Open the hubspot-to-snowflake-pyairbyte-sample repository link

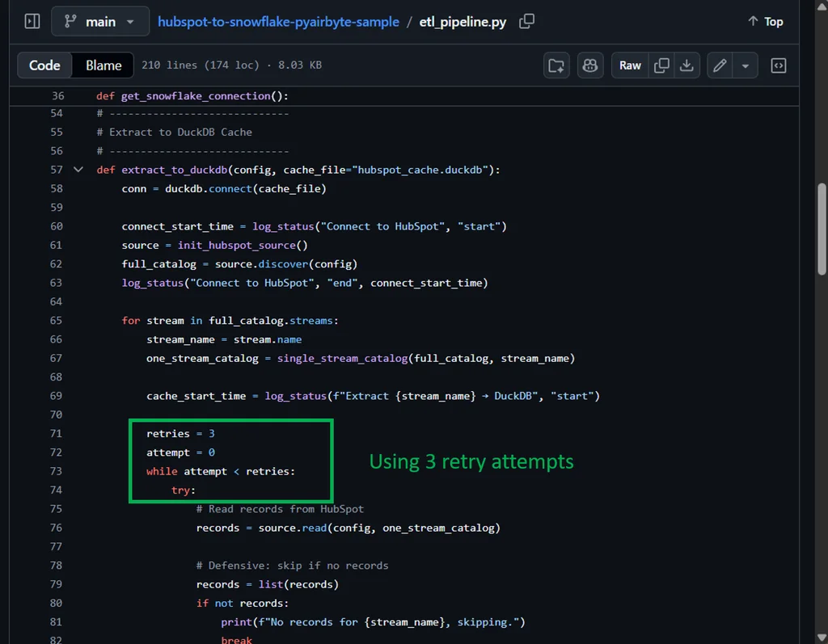[x=278, y=22]
